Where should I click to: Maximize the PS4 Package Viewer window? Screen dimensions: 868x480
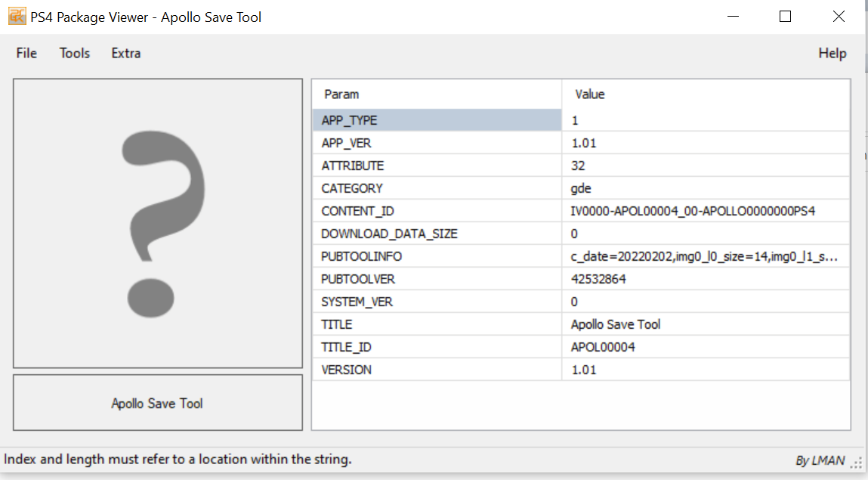[785, 17]
